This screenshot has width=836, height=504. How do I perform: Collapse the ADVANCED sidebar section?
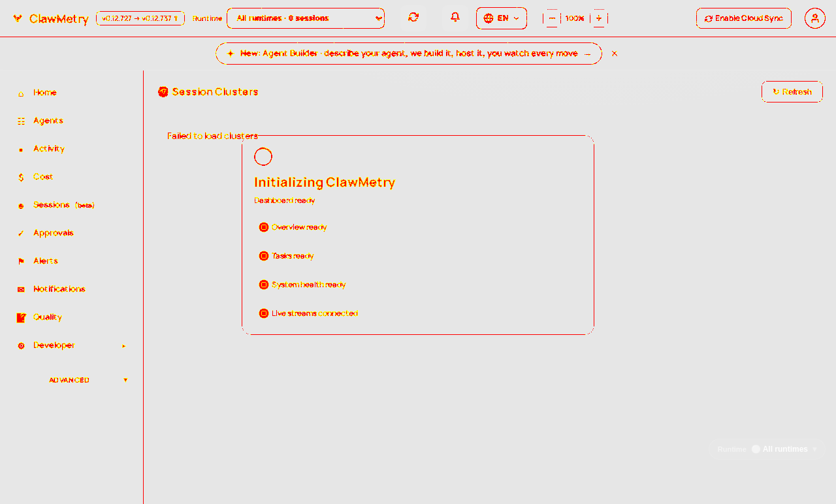click(x=125, y=380)
